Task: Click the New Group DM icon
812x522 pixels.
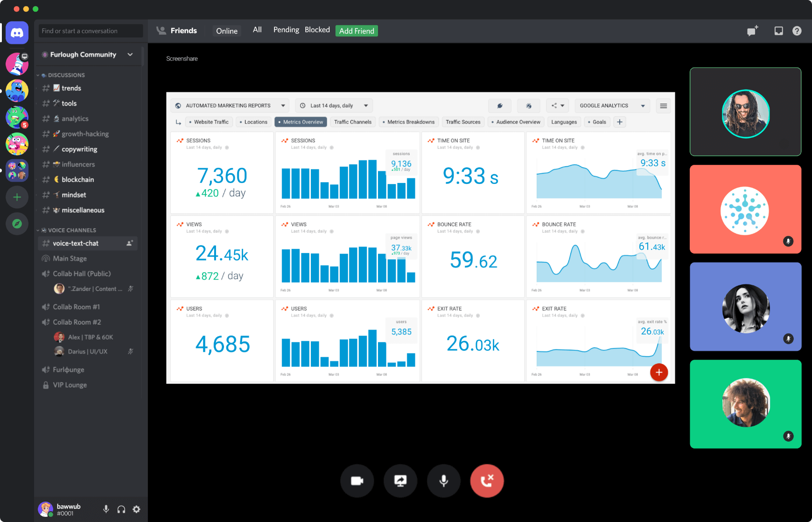Action: [x=752, y=31]
